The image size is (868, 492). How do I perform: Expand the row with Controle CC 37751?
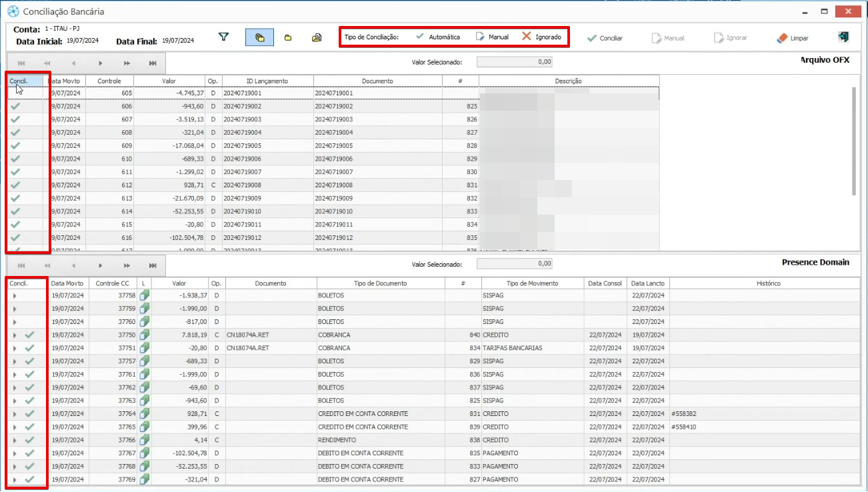[15, 348]
